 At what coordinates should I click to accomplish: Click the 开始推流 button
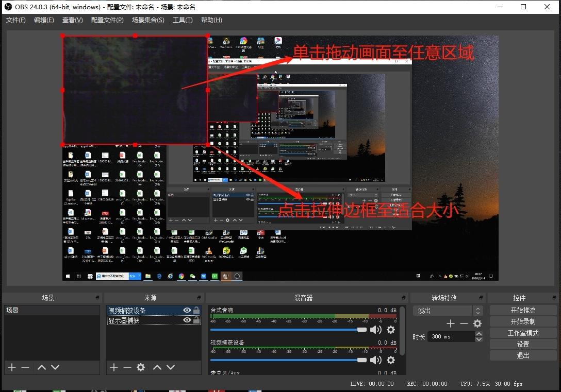coord(523,310)
